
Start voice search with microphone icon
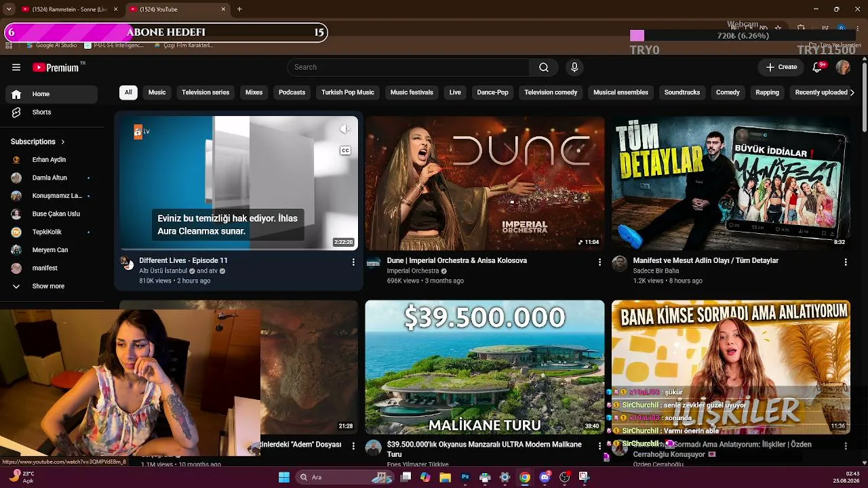coord(574,67)
